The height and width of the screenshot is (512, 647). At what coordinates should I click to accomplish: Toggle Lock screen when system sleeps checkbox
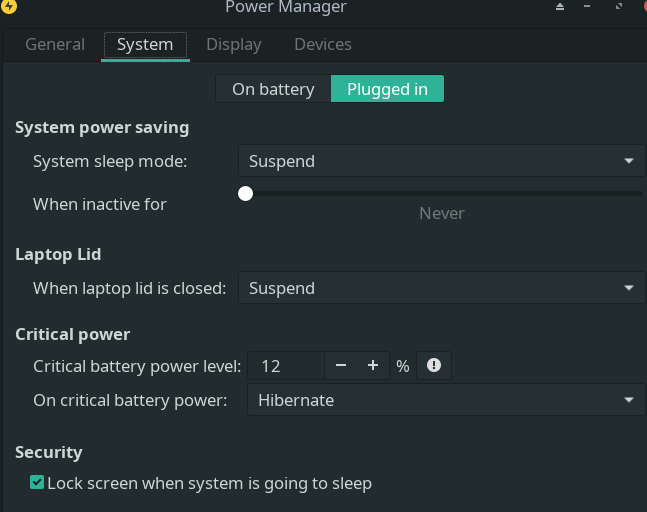point(37,483)
